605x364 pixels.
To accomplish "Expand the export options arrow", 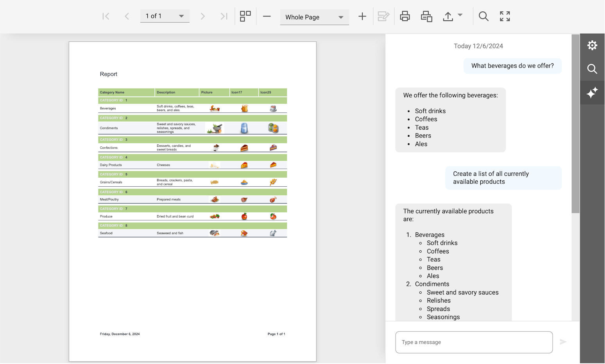I will click(x=460, y=16).
